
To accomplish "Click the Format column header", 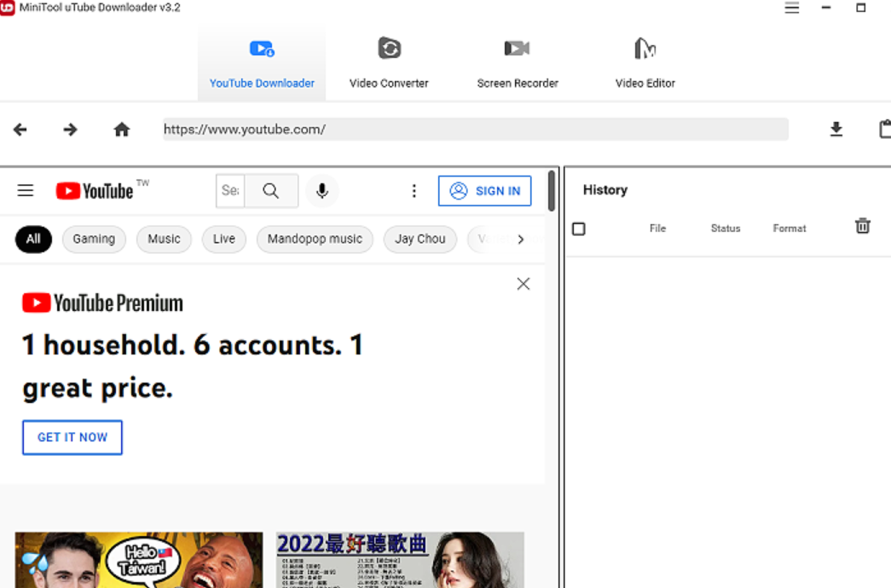I will [790, 228].
